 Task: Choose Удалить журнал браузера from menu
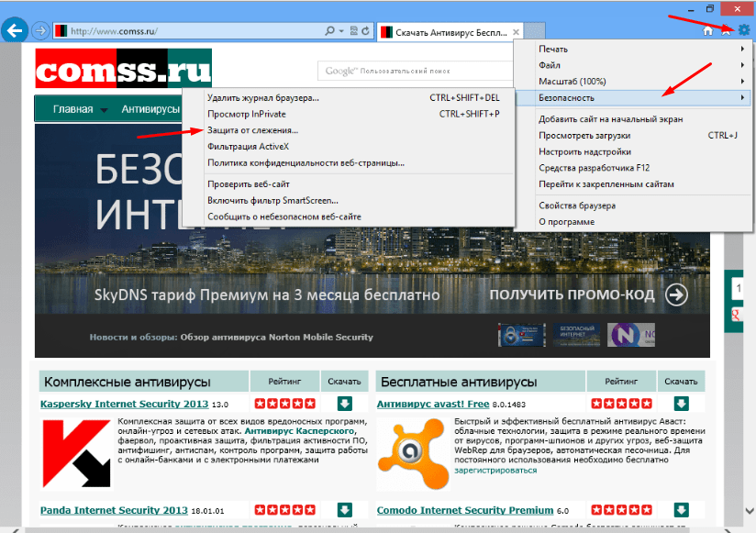click(263, 97)
